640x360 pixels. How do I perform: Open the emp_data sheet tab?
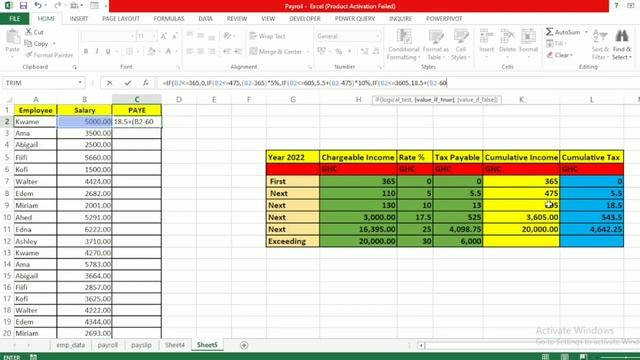tap(71, 345)
